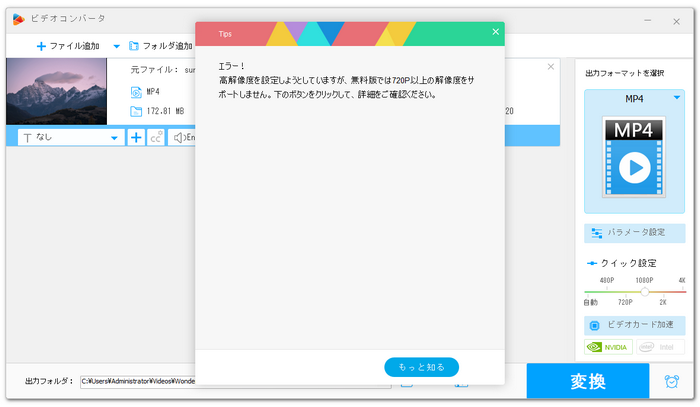
Task: Select the mountain video thumbnail
Action: tap(56, 91)
